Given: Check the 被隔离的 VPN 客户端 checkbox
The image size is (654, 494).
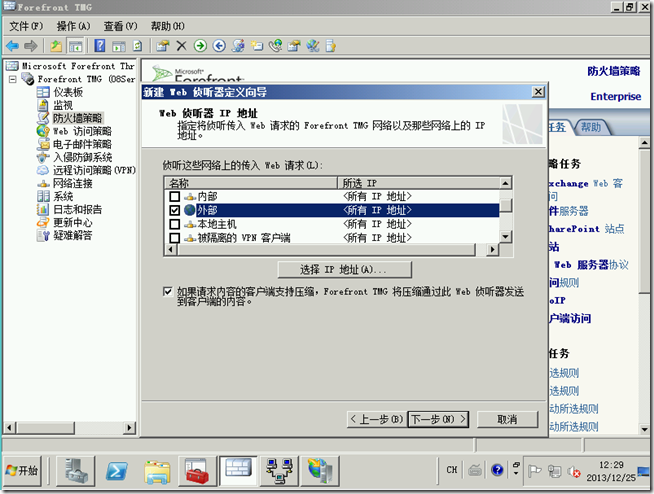Looking at the screenshot, I should (x=174, y=238).
